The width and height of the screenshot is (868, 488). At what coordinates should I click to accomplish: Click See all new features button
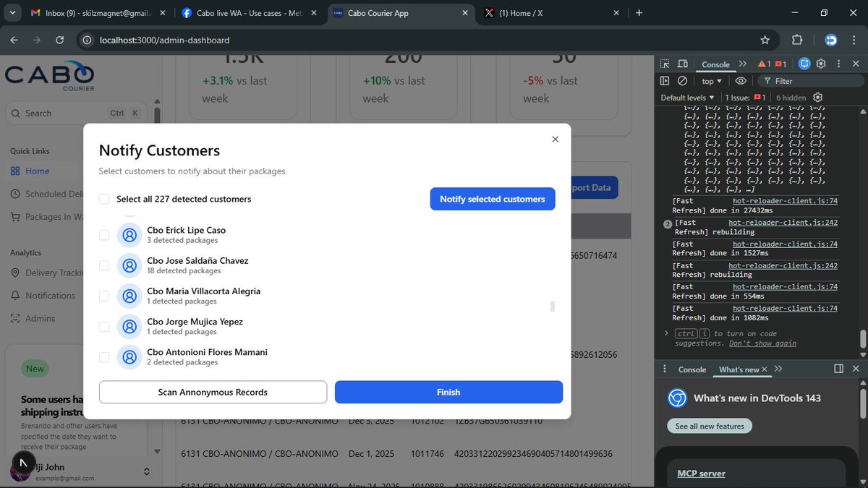coord(710,426)
